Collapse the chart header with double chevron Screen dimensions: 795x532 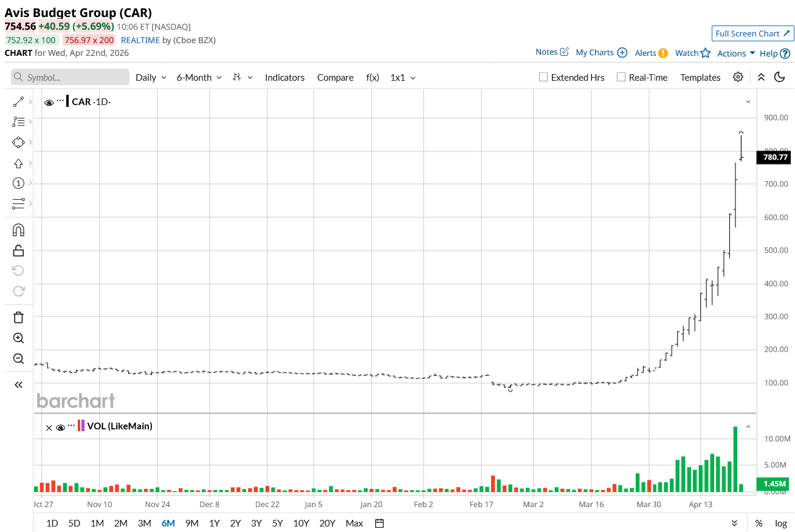tap(761, 77)
